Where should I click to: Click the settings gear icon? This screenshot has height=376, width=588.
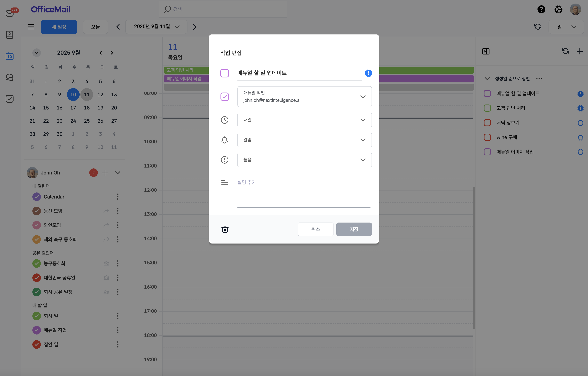click(558, 9)
